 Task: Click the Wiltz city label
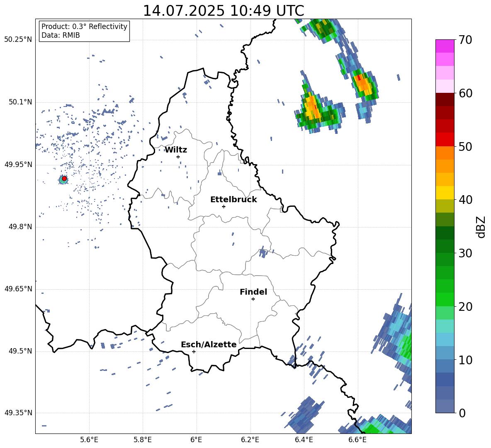(176, 150)
